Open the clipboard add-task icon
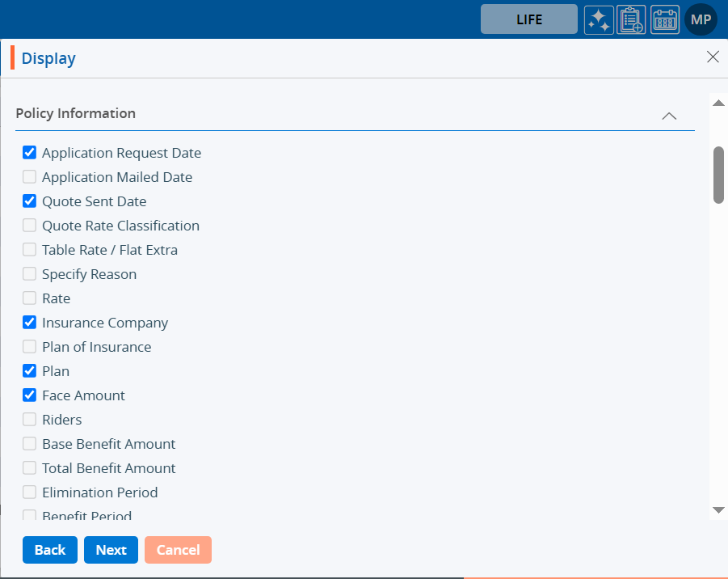 (x=631, y=19)
